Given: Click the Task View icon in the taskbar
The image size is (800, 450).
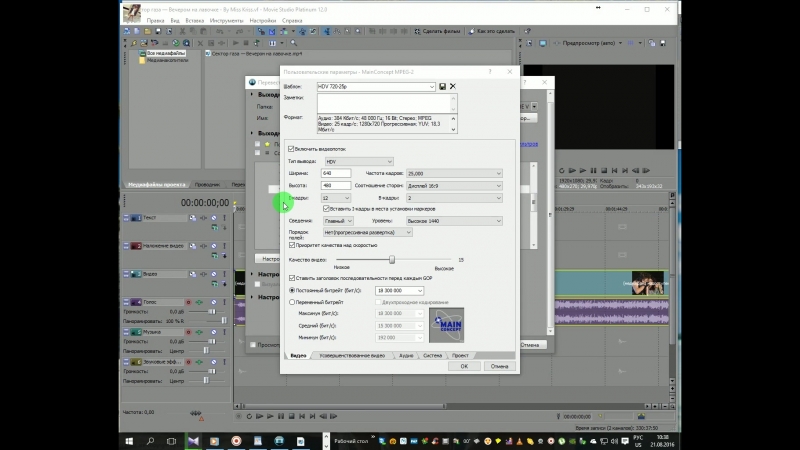Looking at the screenshot, I should pos(173,439).
